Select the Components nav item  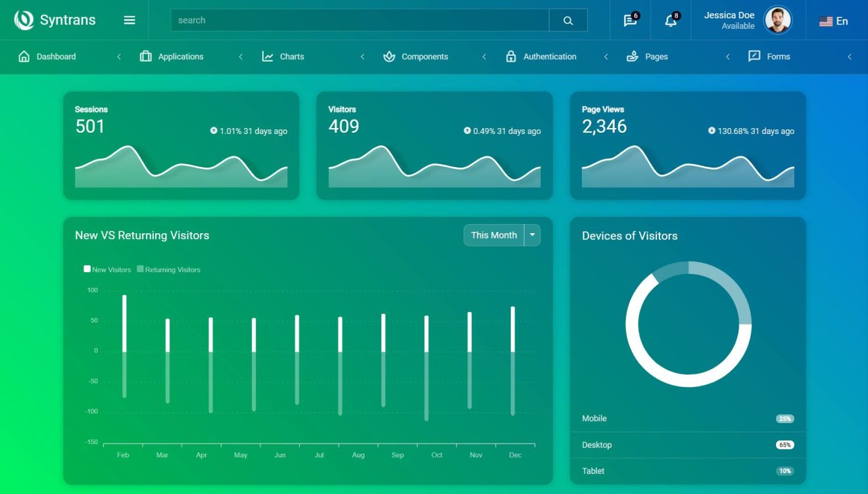click(x=424, y=56)
